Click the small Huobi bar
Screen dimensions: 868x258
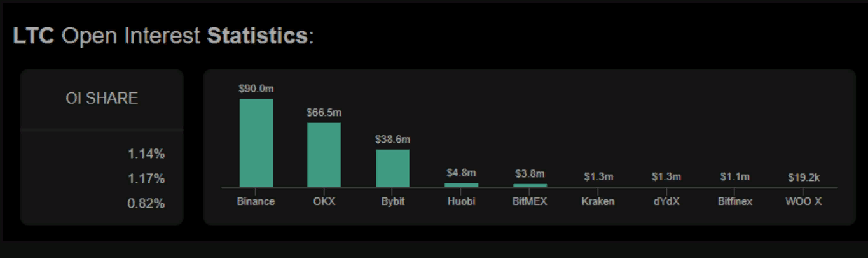[461, 185]
